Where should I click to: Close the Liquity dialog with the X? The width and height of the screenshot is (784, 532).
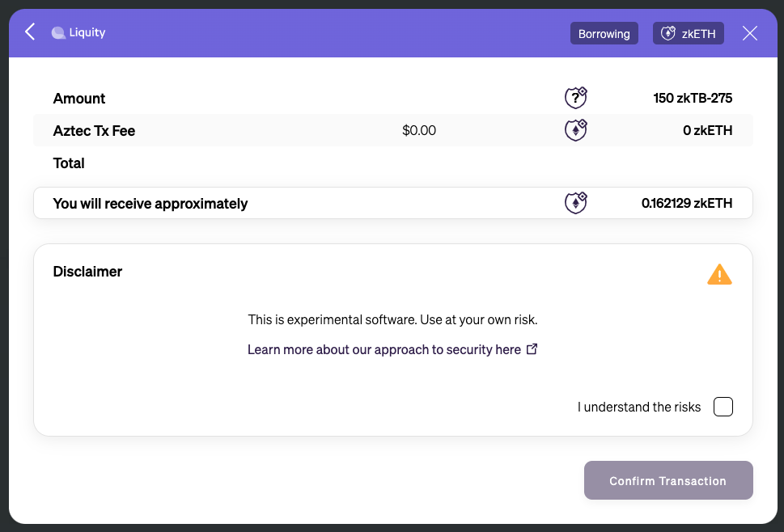coord(749,33)
